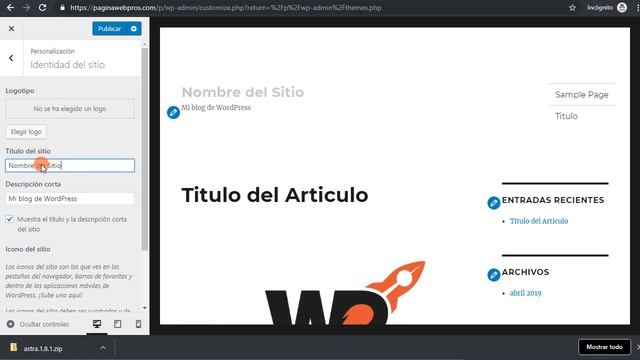Click Ocultar controles text label
The image size is (640, 360).
tap(44, 324)
